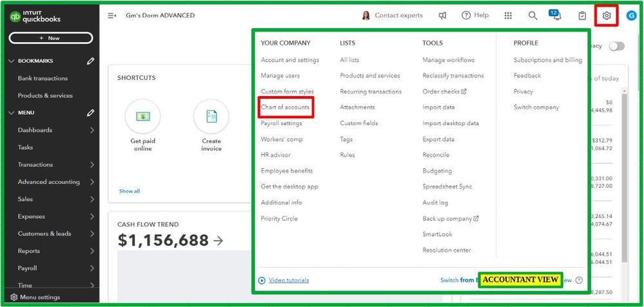Edit menu with pencil icon
The width and height of the screenshot is (644, 307).
tap(91, 113)
